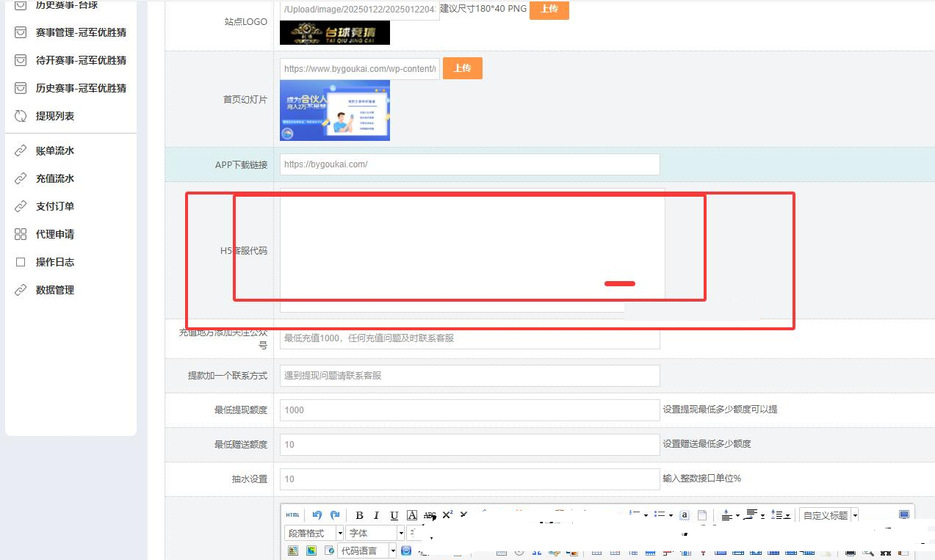Click the Undo icon in the editor toolbar
The width and height of the screenshot is (935, 560).
point(317,514)
